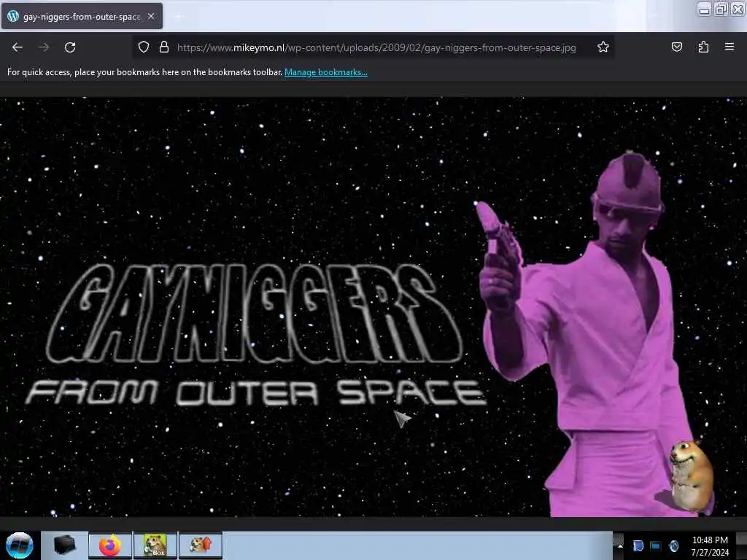Go back to the previous page
The width and height of the screenshot is (747, 560).
click(x=18, y=47)
